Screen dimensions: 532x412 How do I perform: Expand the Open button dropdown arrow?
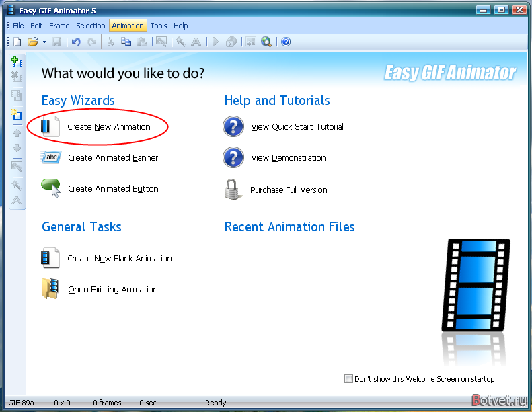44,42
